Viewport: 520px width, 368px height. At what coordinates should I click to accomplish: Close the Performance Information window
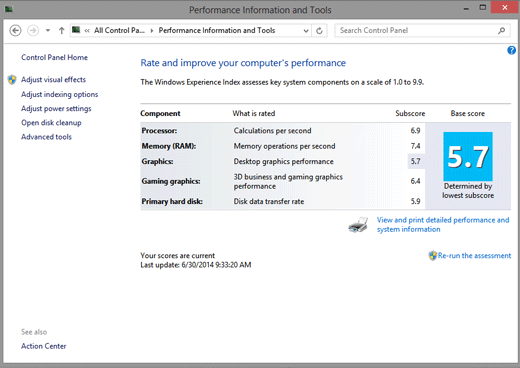(505, 8)
